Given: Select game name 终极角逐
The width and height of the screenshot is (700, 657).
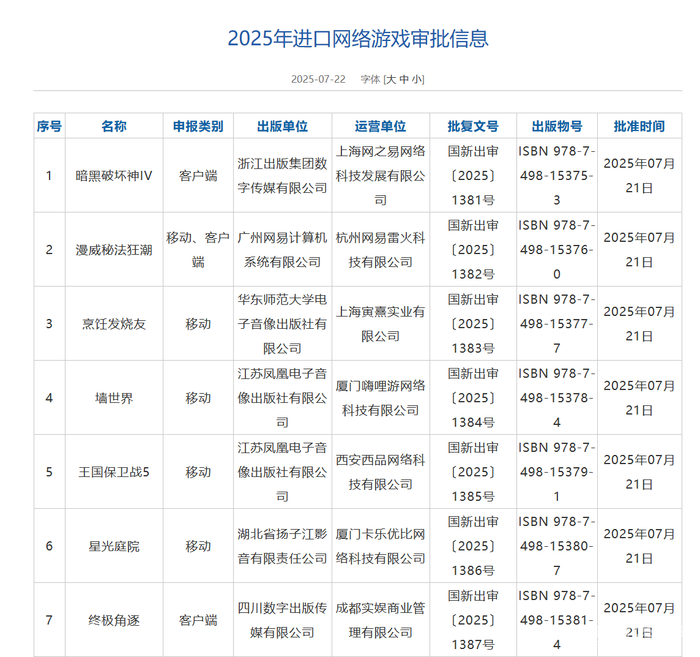Looking at the screenshot, I should point(114,620).
